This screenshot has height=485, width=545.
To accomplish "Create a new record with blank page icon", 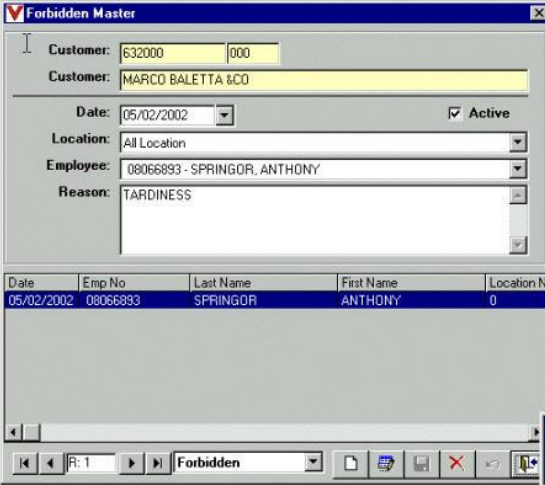I will [350, 463].
